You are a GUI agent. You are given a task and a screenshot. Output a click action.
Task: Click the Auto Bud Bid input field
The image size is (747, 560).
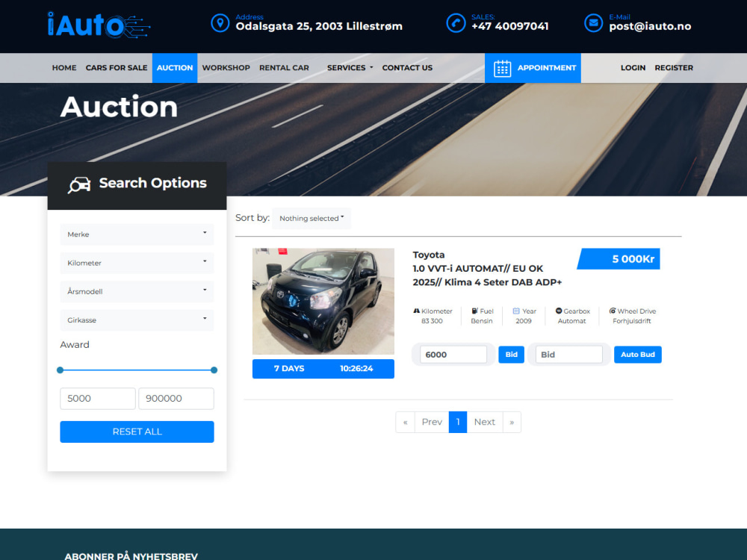click(x=568, y=354)
